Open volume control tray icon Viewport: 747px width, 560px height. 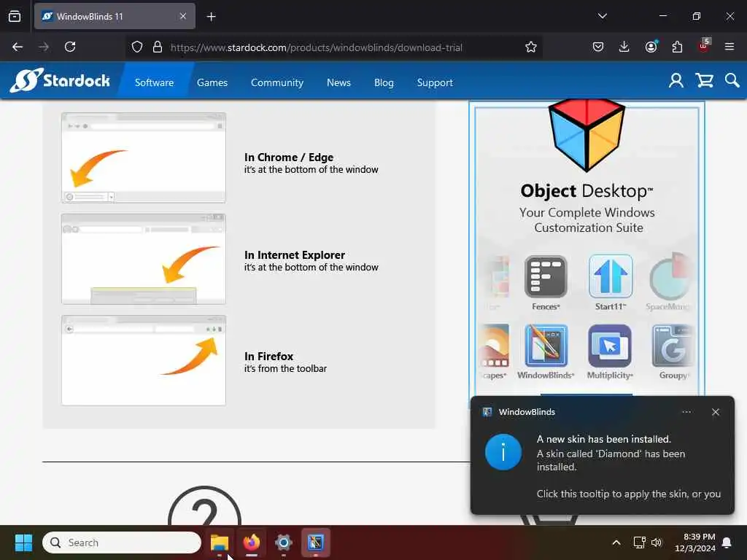tap(657, 542)
